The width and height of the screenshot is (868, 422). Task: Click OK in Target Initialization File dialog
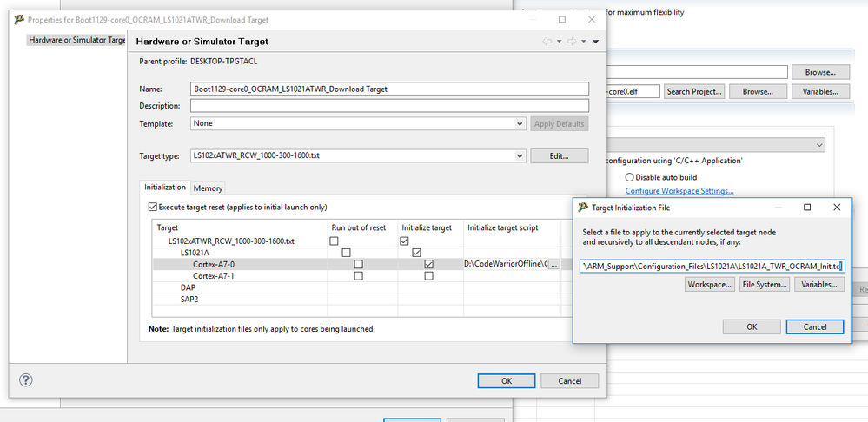[x=752, y=326]
